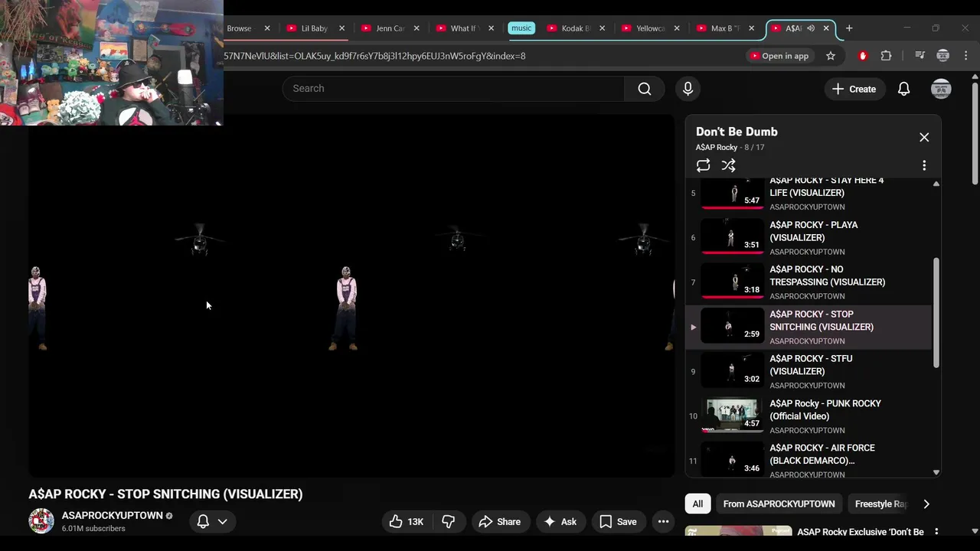Screen dimensions: 980x551
Task: Open ASAPROCKYUPTOWN channel avatar
Action: (x=41, y=521)
